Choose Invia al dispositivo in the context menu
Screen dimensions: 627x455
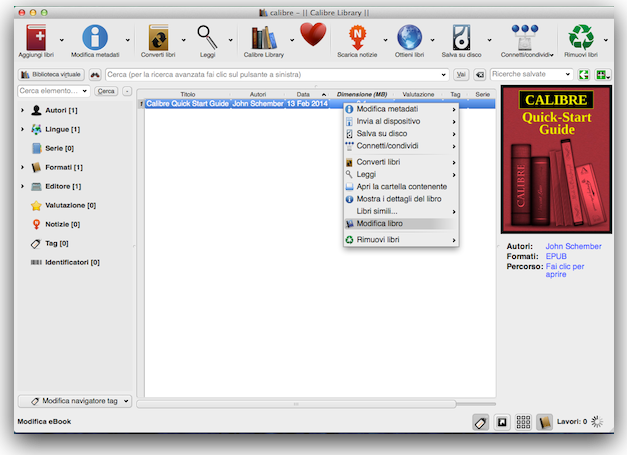(x=401, y=122)
